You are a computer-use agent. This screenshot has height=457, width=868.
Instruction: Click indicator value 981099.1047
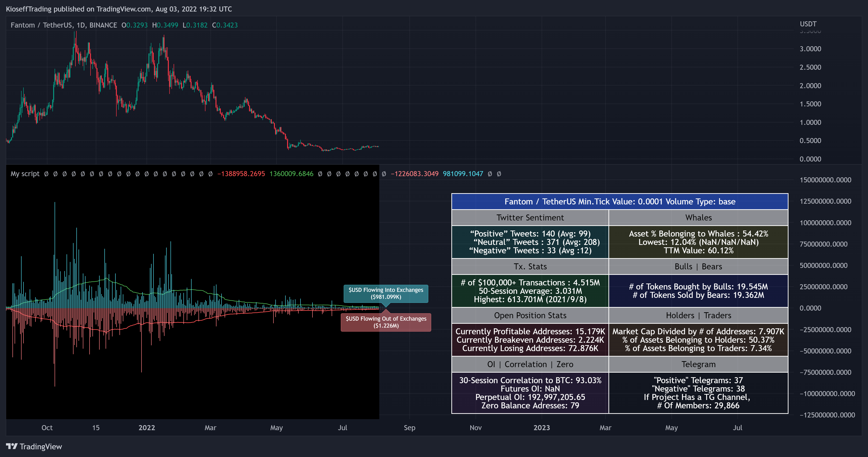(x=463, y=174)
